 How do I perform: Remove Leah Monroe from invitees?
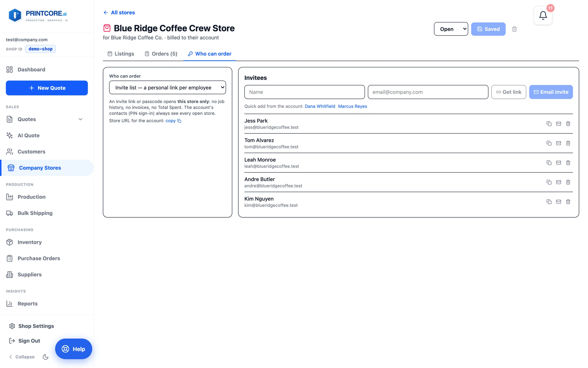(568, 163)
